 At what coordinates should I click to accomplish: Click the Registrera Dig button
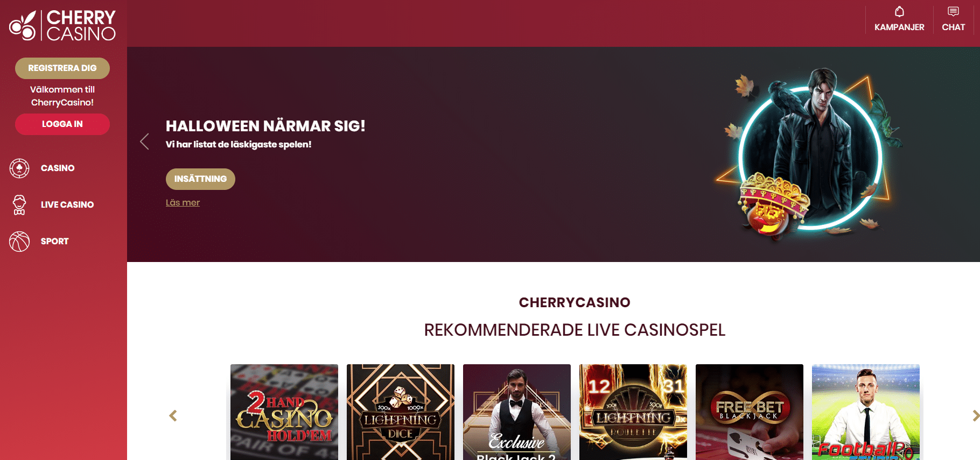tap(62, 68)
